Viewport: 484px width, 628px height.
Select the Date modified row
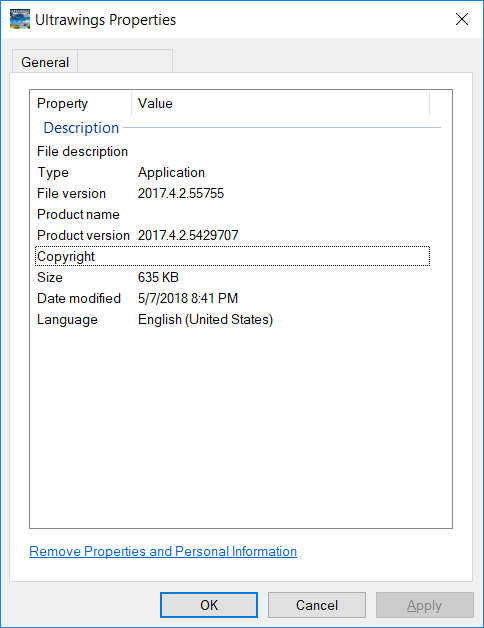(232, 298)
